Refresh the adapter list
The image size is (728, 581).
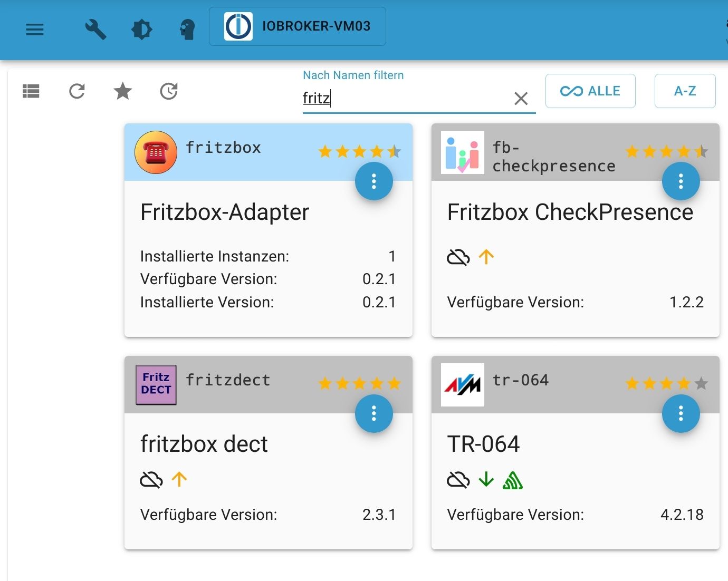pyautogui.click(x=77, y=91)
